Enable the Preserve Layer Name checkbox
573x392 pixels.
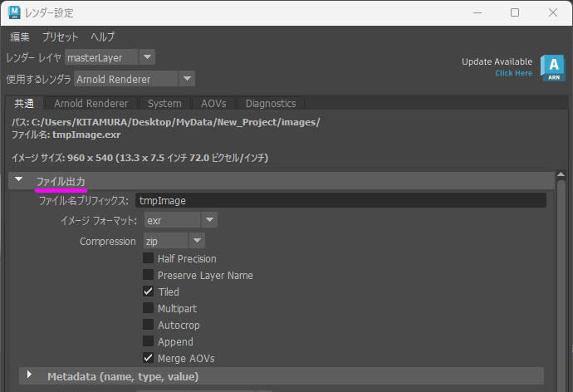pyautogui.click(x=148, y=275)
